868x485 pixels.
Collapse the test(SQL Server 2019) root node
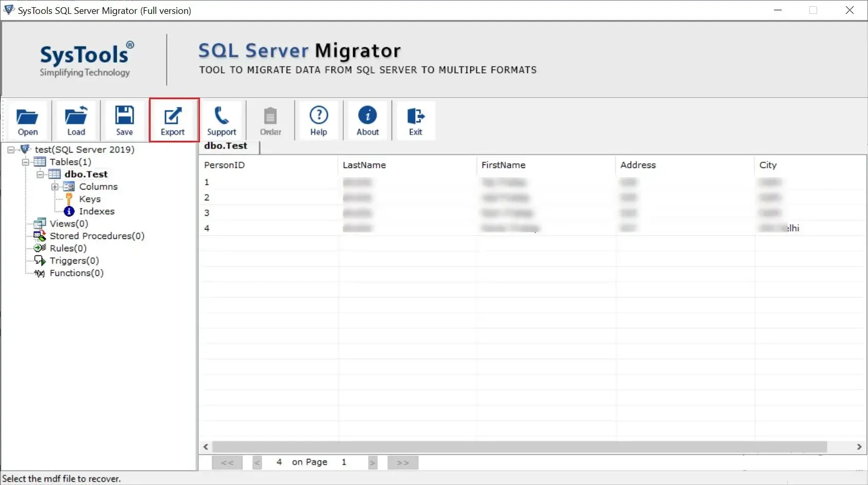11,150
